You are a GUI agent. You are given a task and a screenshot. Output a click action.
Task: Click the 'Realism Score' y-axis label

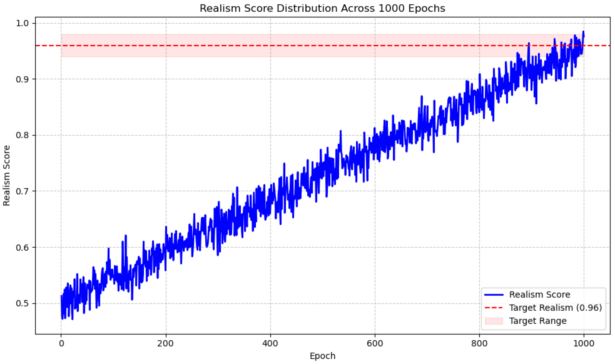point(7,176)
